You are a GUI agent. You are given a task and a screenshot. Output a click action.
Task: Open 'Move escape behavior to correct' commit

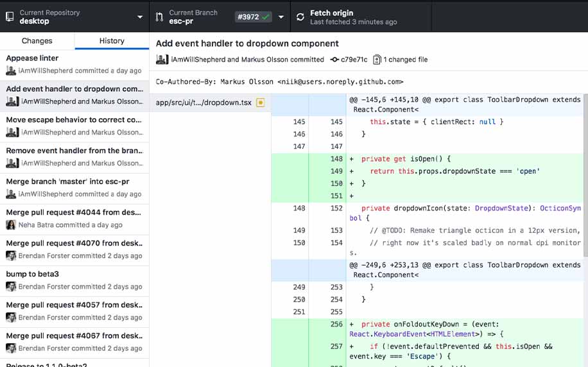pos(74,126)
